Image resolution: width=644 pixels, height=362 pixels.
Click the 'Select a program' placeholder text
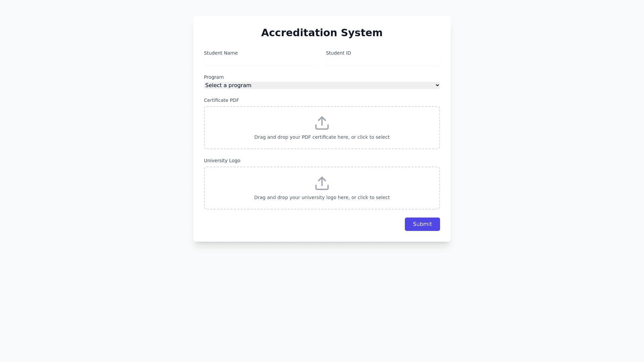coord(228,85)
